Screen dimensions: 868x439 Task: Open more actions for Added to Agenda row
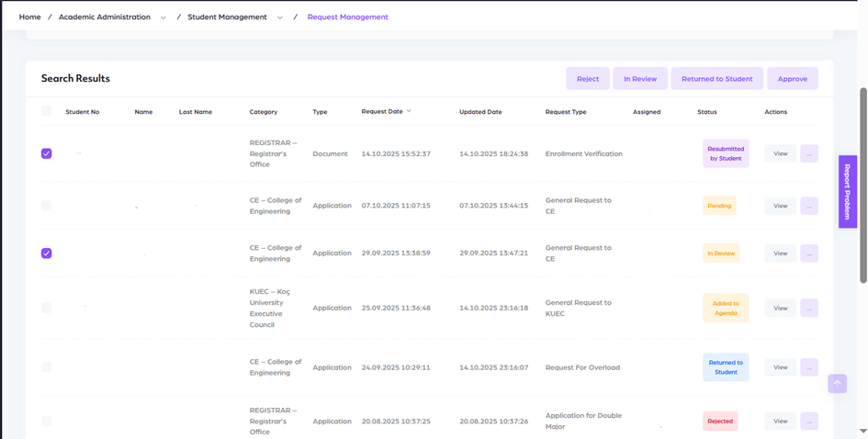[x=808, y=309]
